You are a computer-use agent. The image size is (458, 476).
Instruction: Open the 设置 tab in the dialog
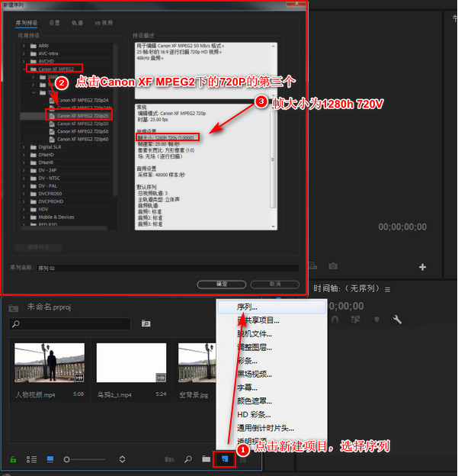(x=55, y=23)
